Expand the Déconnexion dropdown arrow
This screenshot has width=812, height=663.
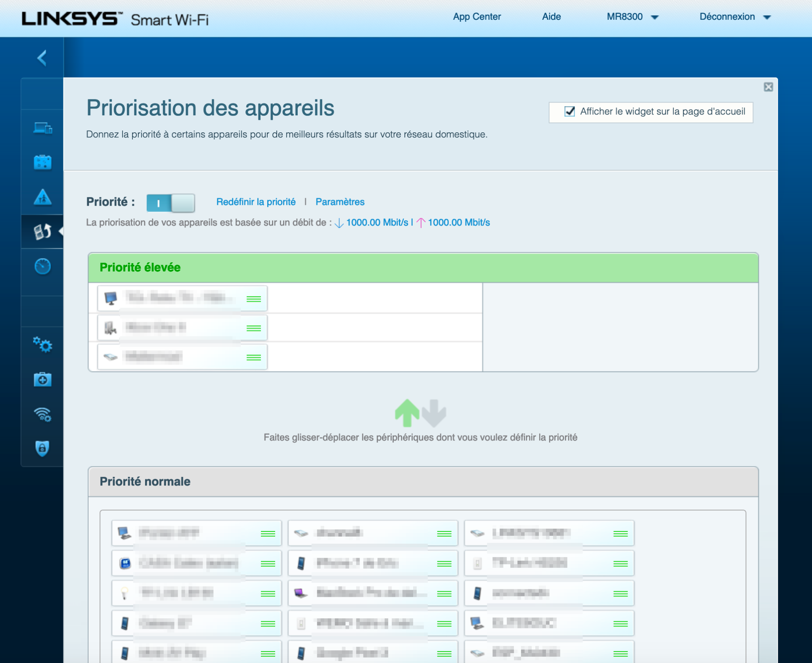tap(767, 17)
